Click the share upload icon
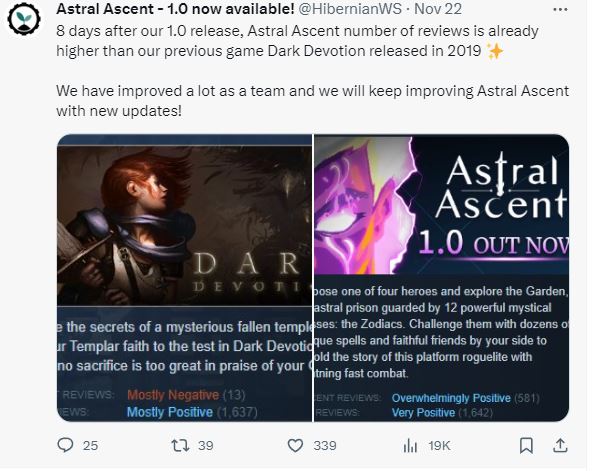This screenshot has height=471, width=593. coord(560,446)
